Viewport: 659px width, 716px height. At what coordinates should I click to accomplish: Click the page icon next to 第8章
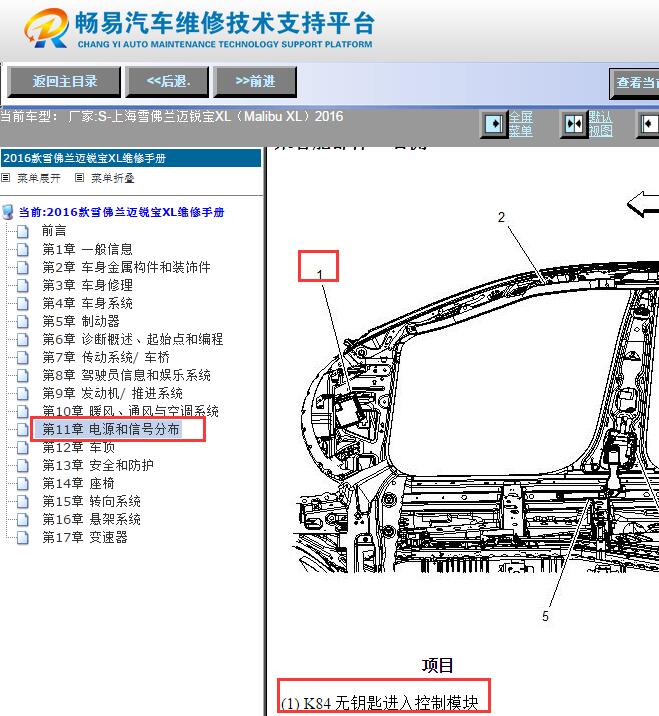(23, 376)
